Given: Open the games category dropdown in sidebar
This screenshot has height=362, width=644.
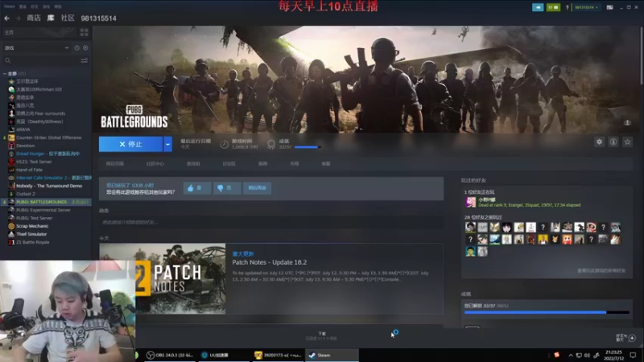Looking at the screenshot, I should coord(36,48).
